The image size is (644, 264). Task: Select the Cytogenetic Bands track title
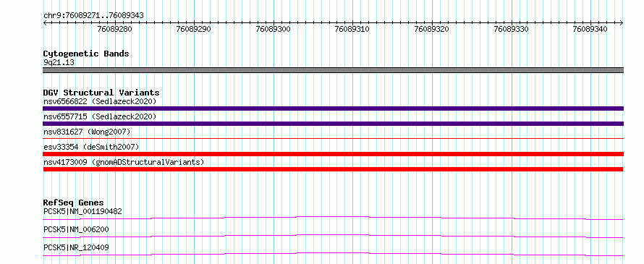pos(86,54)
